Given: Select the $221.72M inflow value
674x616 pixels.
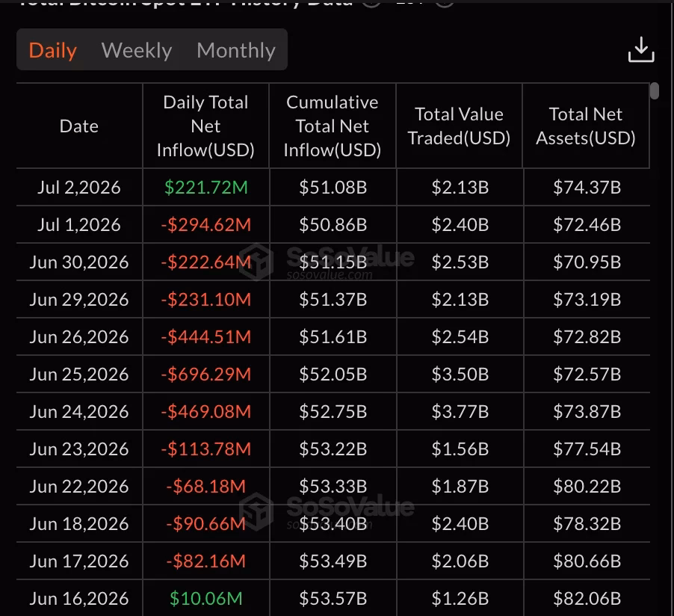Looking at the screenshot, I should point(206,187).
